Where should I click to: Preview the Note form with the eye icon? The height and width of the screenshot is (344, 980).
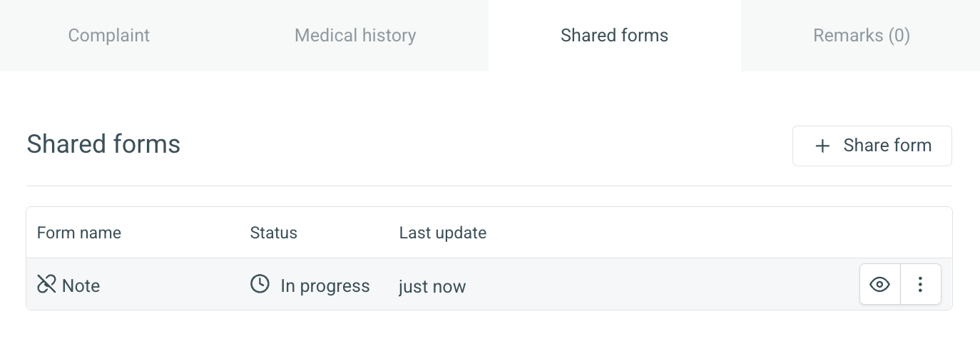(x=880, y=285)
